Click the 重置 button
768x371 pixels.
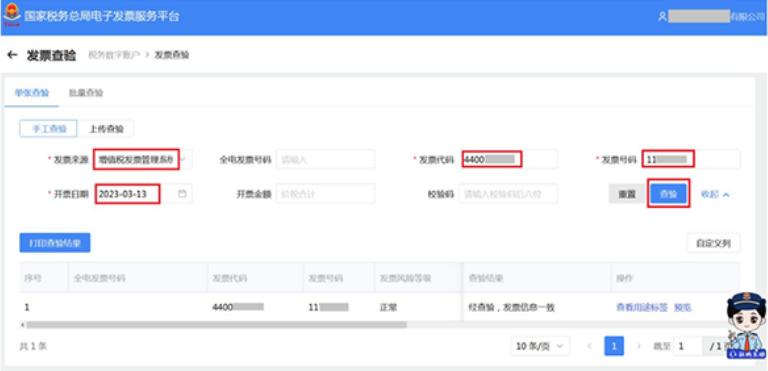coord(627,194)
